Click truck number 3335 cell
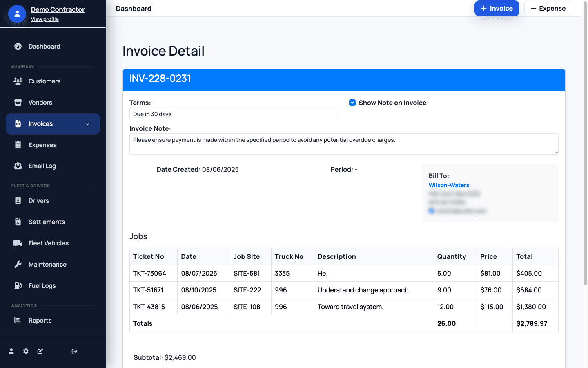This screenshot has height=368, width=588. pos(293,273)
